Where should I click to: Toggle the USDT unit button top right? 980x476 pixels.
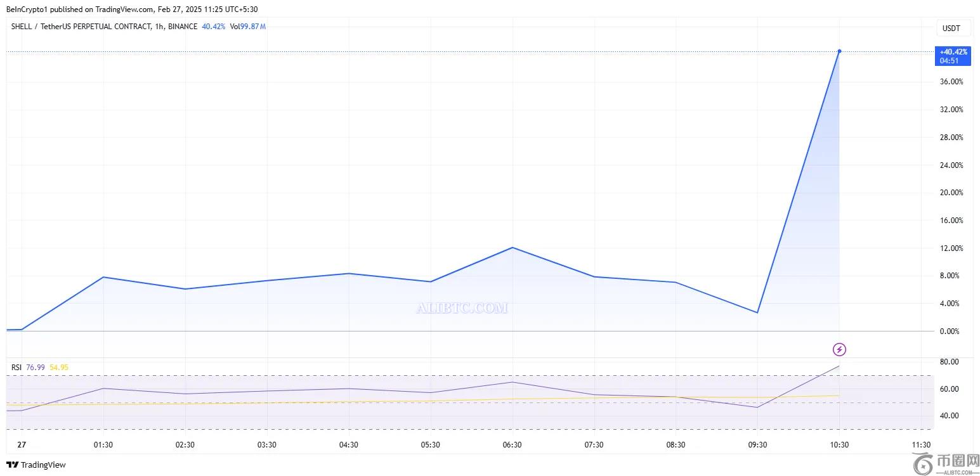tap(952, 28)
